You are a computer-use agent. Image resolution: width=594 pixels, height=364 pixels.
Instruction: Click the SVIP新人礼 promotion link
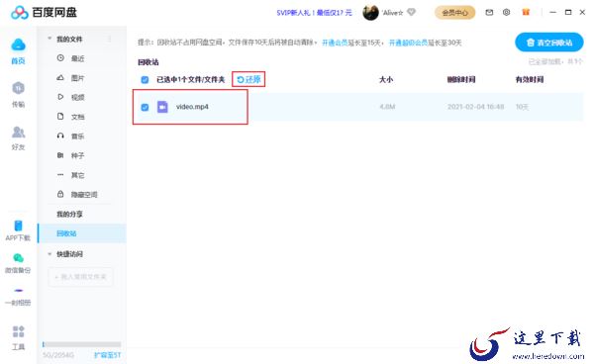(314, 13)
